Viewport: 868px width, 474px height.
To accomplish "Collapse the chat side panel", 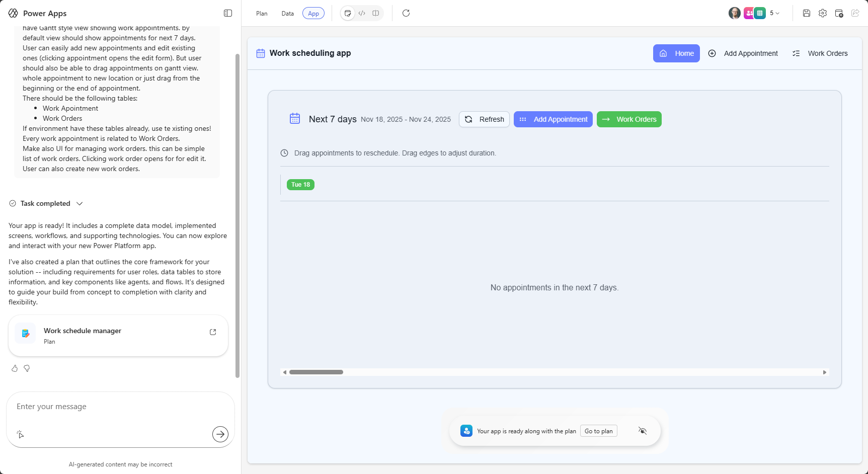I will (228, 13).
